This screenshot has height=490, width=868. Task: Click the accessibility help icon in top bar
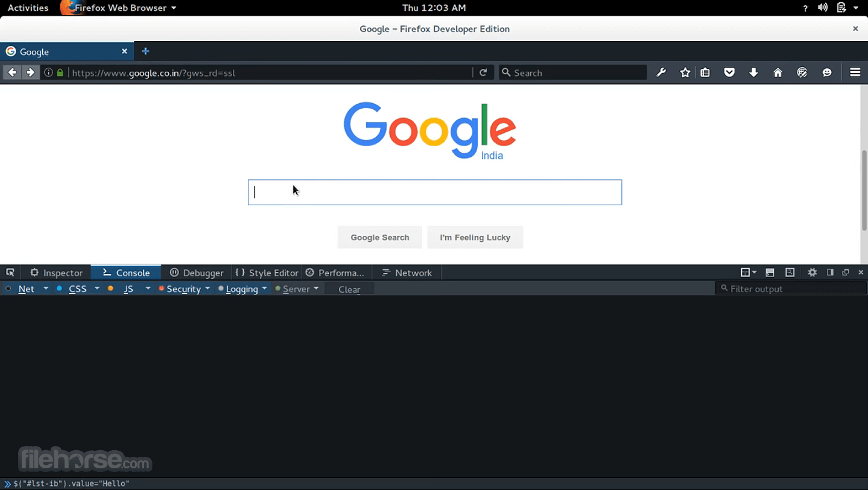pos(805,8)
